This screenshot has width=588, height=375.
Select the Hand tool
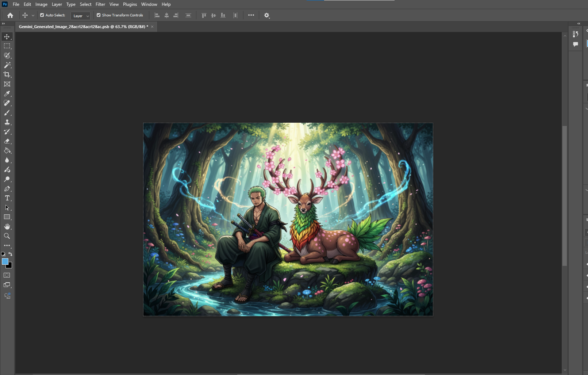(x=7, y=226)
